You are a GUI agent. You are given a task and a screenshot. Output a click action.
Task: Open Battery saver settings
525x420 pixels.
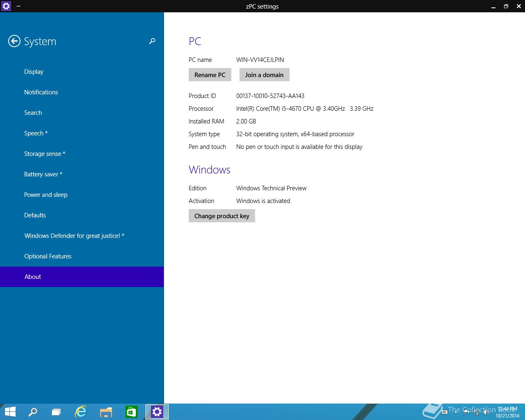click(x=82, y=174)
